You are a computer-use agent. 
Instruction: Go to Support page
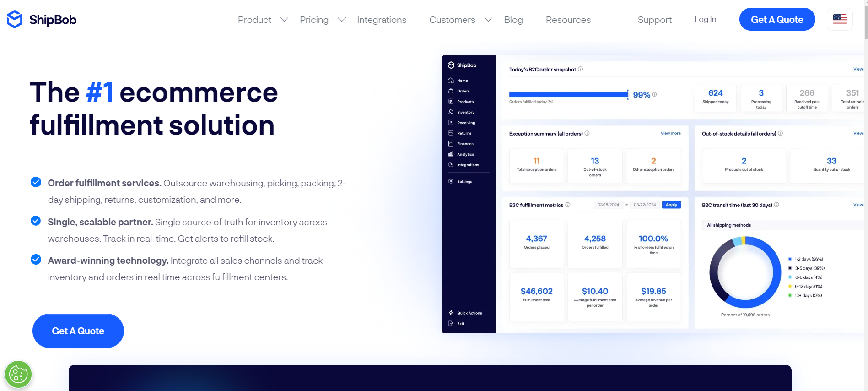[x=655, y=20]
